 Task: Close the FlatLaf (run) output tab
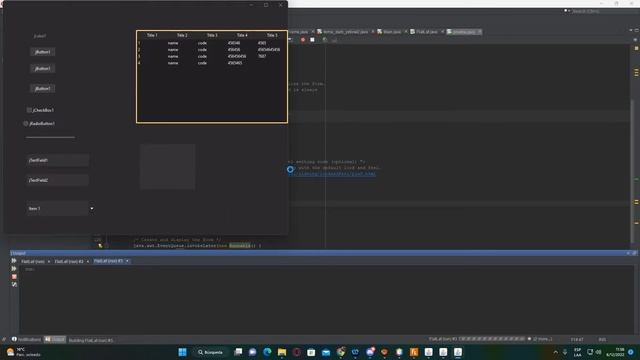click(x=49, y=261)
